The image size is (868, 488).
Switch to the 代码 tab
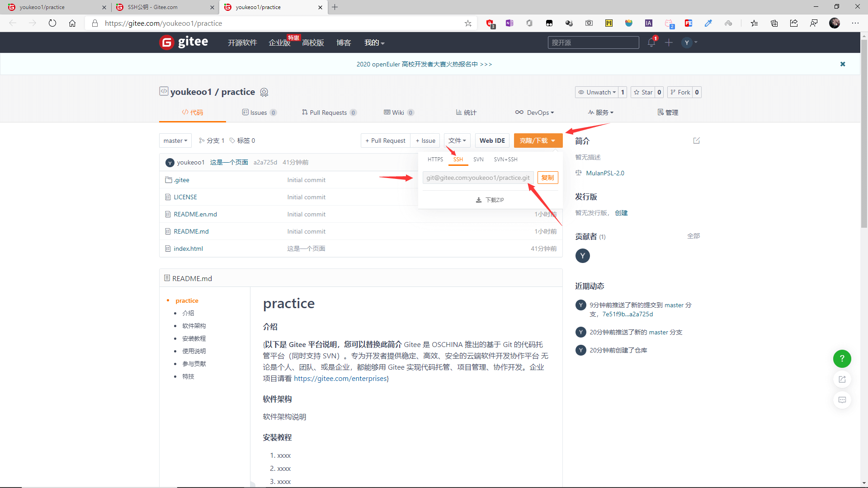193,113
